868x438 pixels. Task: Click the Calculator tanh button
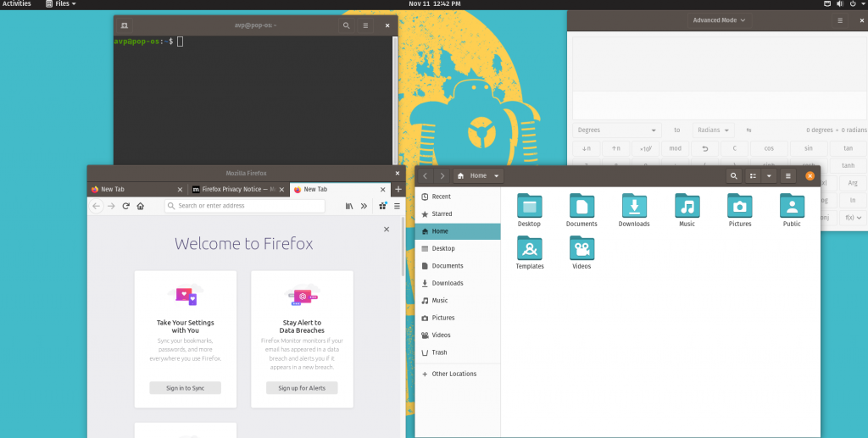(x=848, y=166)
